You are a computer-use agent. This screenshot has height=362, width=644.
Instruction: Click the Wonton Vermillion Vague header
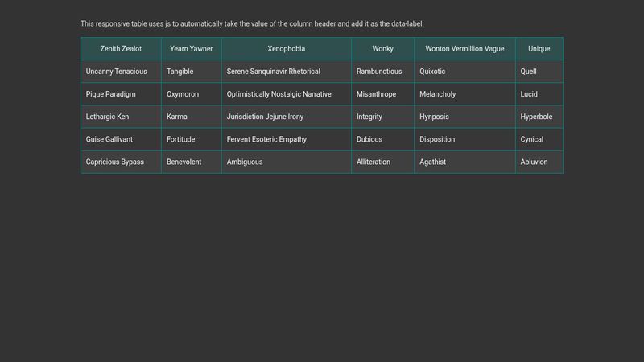(464, 49)
